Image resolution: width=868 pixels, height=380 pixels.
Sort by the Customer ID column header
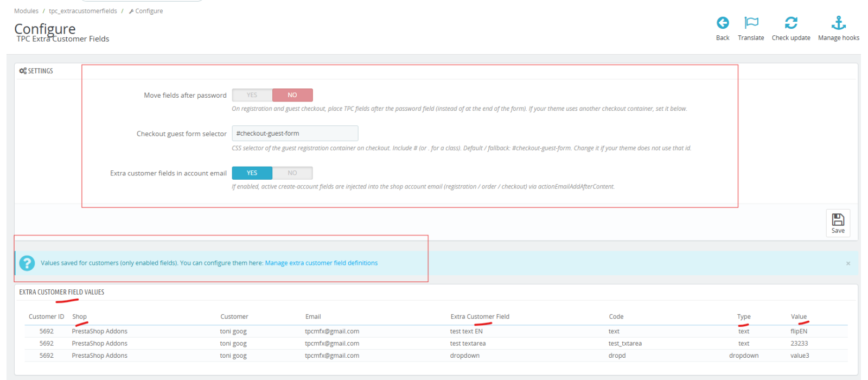coord(46,316)
